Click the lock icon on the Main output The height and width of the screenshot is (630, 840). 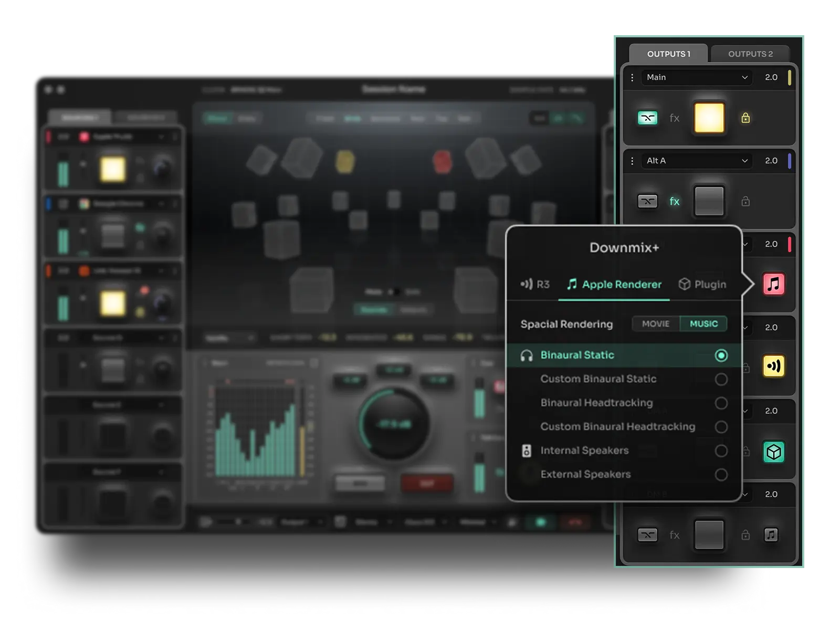746,119
